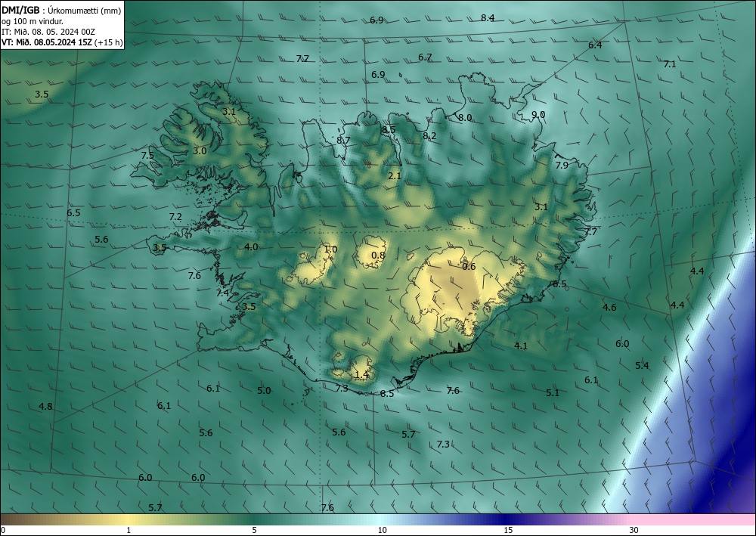The height and width of the screenshot is (536, 756).
Task: Click the 0.6 value on the map
Action: [469, 267]
